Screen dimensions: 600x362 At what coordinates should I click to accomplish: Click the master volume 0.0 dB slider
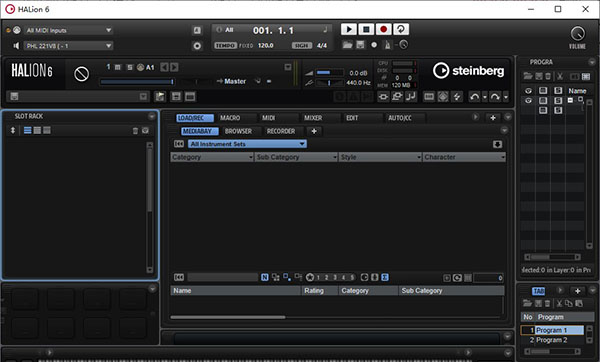click(x=329, y=73)
